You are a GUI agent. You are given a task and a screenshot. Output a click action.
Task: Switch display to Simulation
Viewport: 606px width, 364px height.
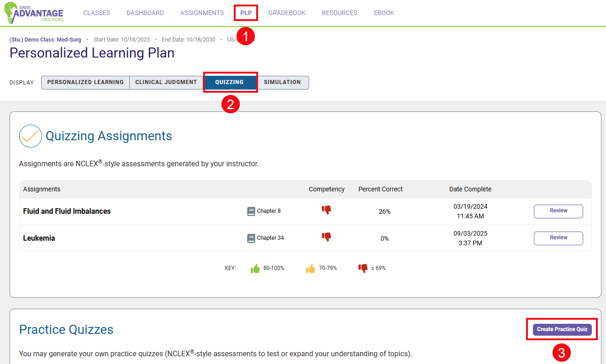(282, 82)
